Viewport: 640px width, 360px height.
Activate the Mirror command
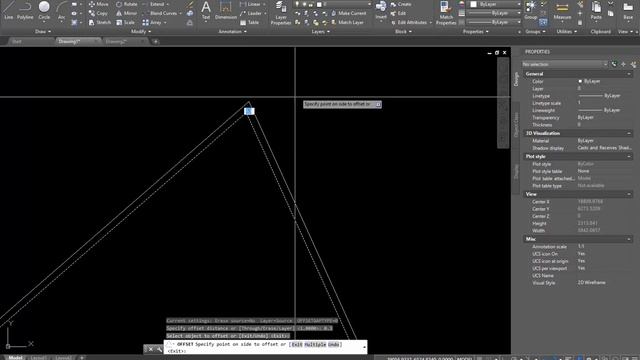tap(127, 13)
